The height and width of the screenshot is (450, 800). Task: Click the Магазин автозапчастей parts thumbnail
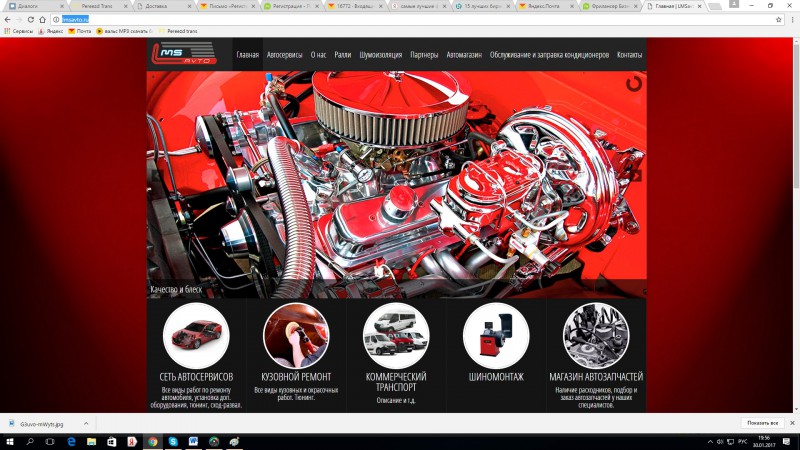(596, 335)
